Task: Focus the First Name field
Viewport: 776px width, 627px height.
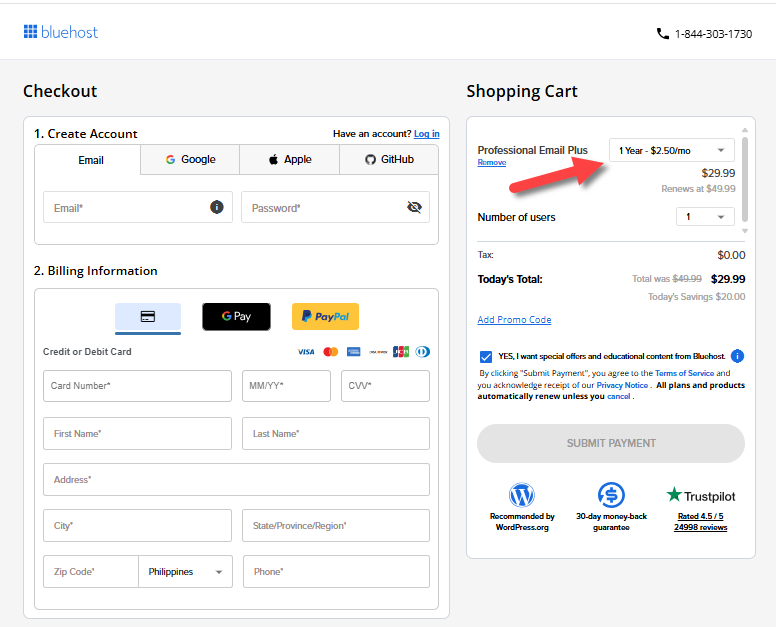Action: coord(137,434)
